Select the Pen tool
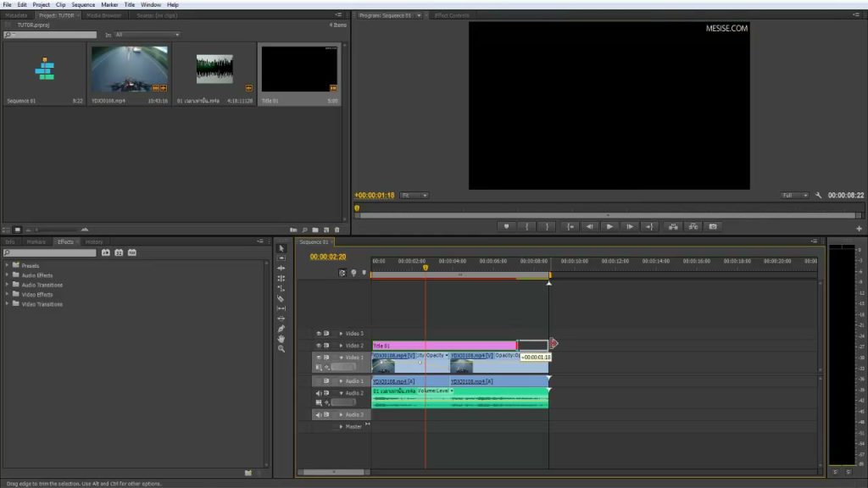The image size is (868, 488). [281, 329]
